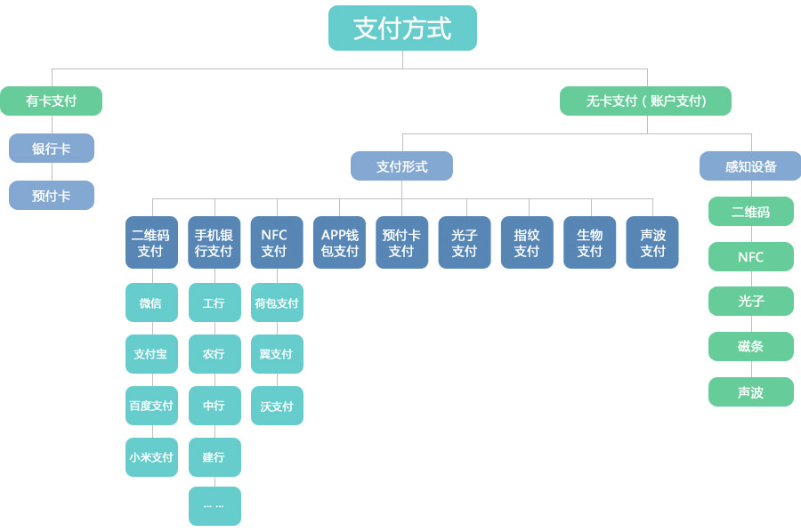
Task: Select the APP钱包支付 box
Action: click(x=340, y=243)
